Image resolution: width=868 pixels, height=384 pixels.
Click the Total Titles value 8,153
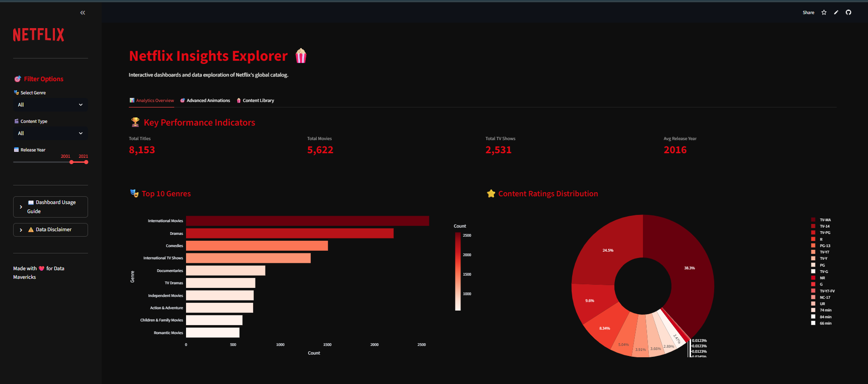142,150
